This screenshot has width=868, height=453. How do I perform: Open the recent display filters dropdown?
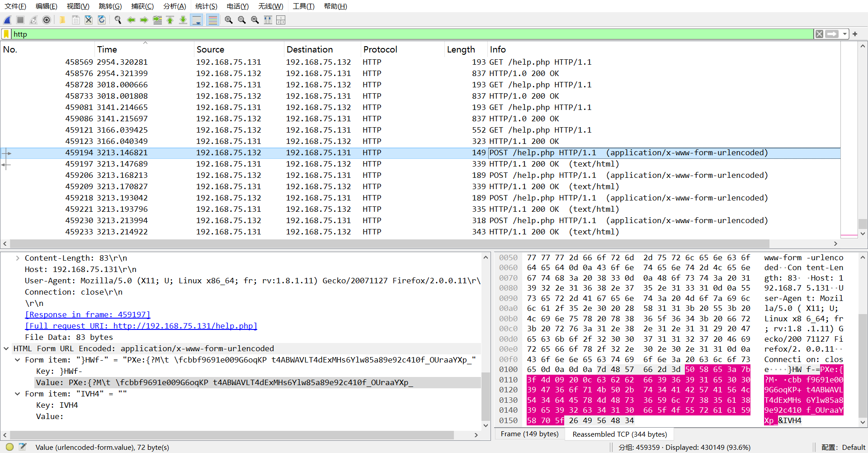pyautogui.click(x=844, y=34)
